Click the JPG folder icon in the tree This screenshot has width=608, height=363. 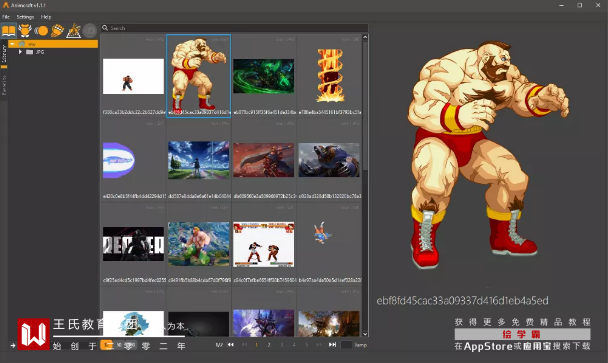[x=29, y=52]
